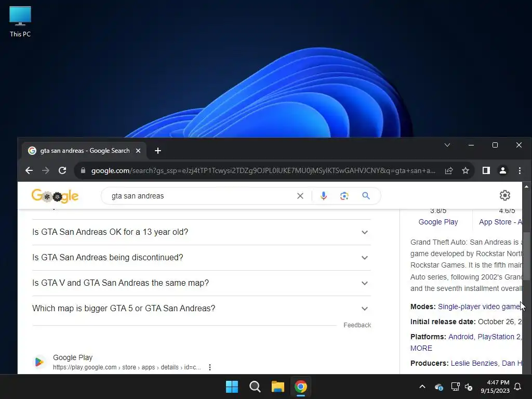View site information via the lock icon
This screenshot has width=532, height=399.
pos(83,170)
